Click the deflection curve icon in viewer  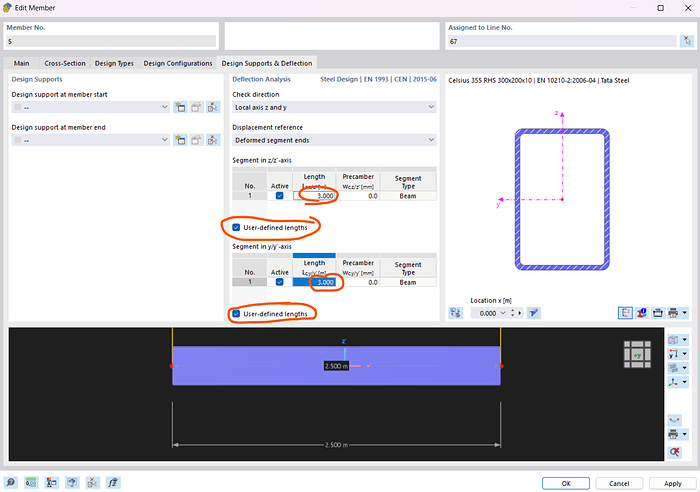click(675, 420)
